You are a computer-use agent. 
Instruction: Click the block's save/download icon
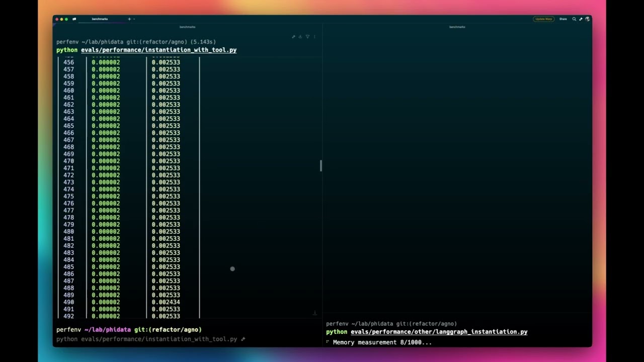[300, 37]
